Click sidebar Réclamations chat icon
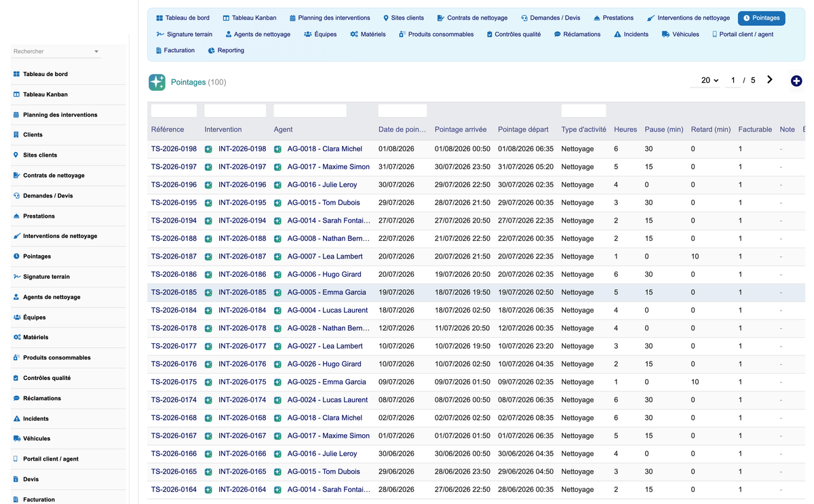Viewport: 814px width, 504px height. pyautogui.click(x=16, y=398)
